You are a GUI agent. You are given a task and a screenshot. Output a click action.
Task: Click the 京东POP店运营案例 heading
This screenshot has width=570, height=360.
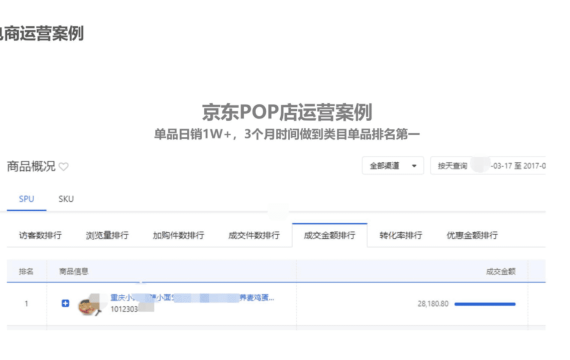coord(287,112)
